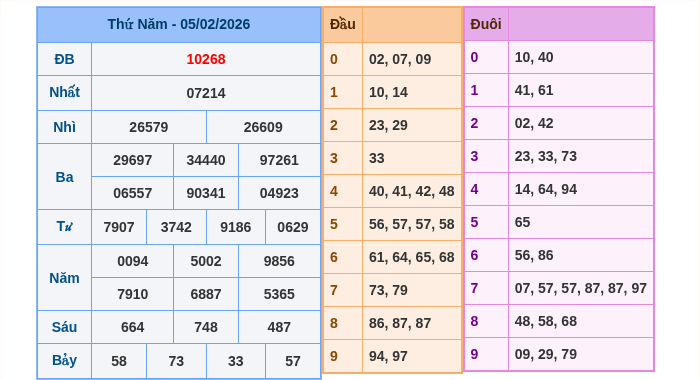The width and height of the screenshot is (700, 380).
Task: Select third prize number 90341
Action: [x=206, y=193]
